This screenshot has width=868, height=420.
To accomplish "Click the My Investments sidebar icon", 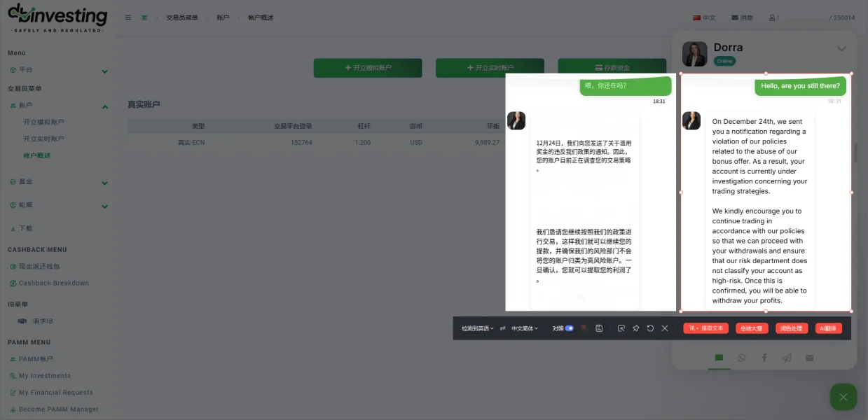I will pos(13,376).
